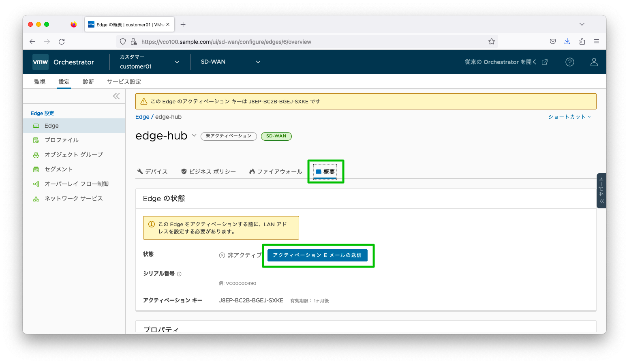This screenshot has width=629, height=364.
Task: Click the site padlock icon
Action: point(134,41)
